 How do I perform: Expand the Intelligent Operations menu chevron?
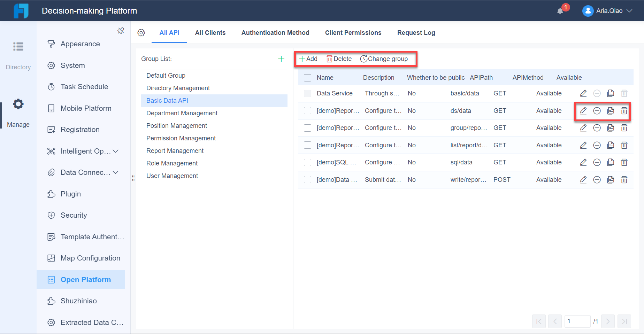pyautogui.click(x=116, y=151)
